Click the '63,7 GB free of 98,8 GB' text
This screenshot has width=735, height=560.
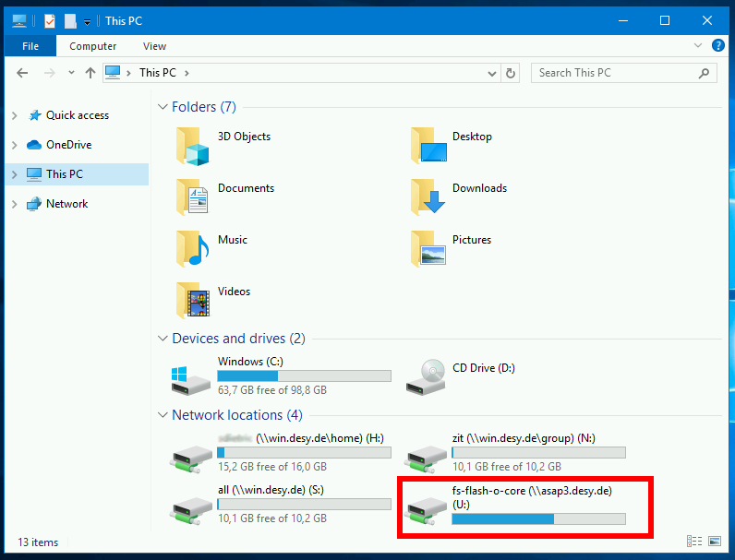(x=272, y=390)
